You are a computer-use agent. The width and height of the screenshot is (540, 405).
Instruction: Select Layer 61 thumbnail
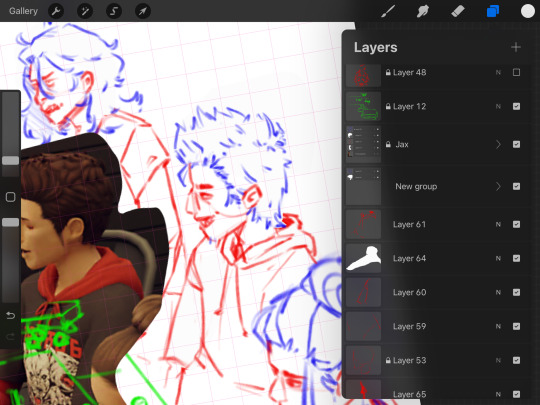click(x=363, y=224)
